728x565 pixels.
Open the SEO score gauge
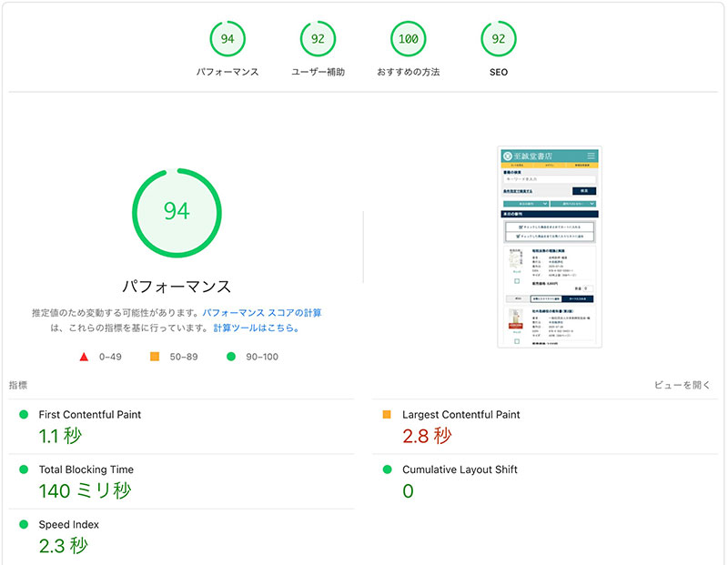(x=499, y=39)
